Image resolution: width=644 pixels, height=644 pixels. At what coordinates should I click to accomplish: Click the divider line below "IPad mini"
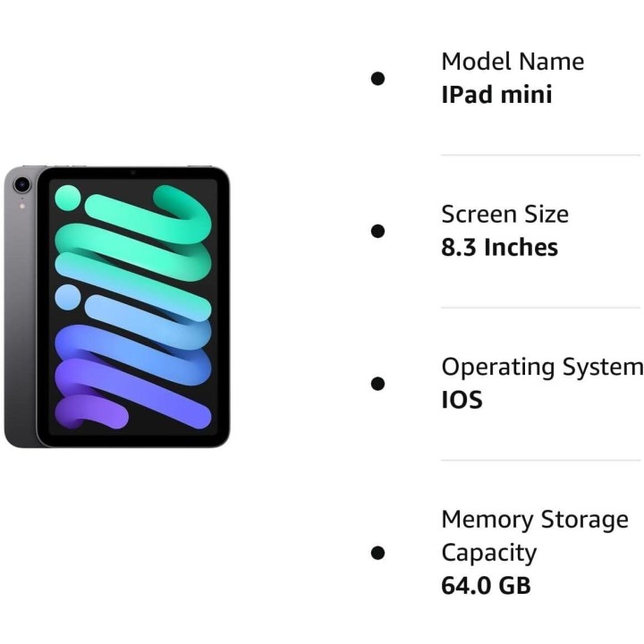(x=540, y=155)
